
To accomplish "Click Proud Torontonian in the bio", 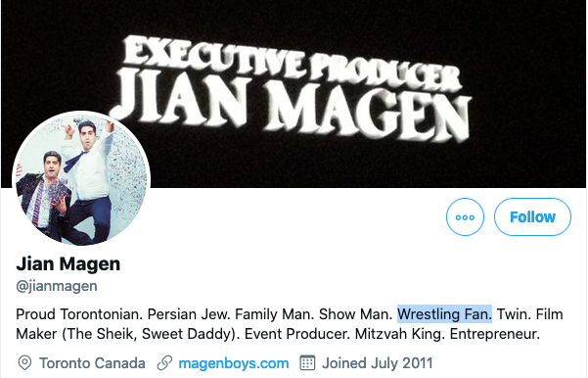I will [79, 314].
